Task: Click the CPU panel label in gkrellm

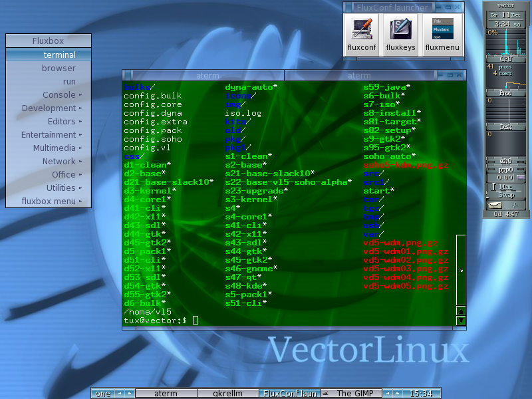Action: 505,59
